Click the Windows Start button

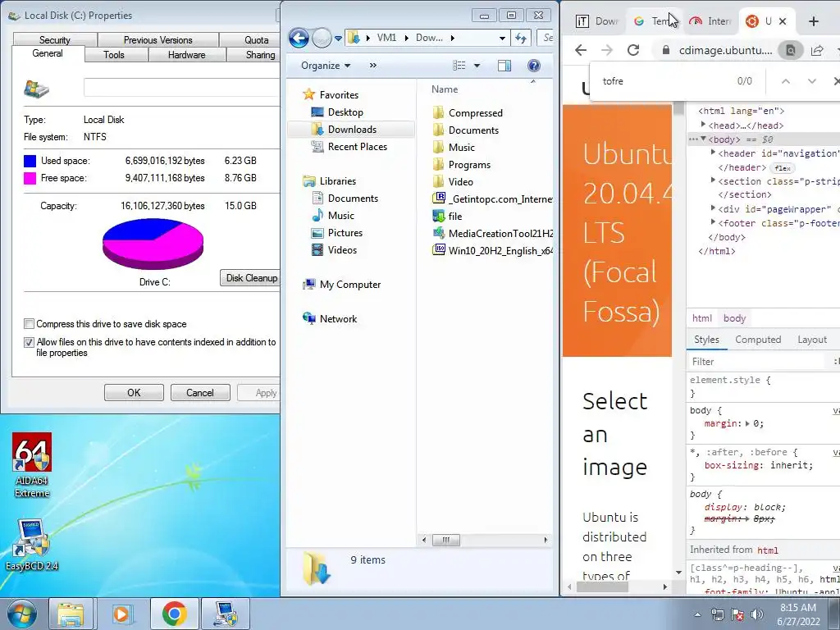[x=22, y=614]
